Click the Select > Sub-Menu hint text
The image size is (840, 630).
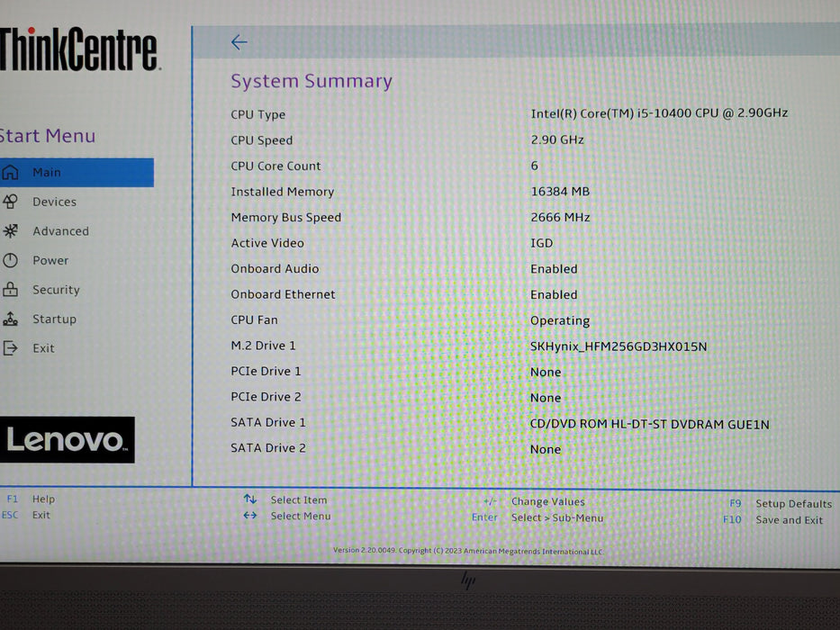point(557,517)
